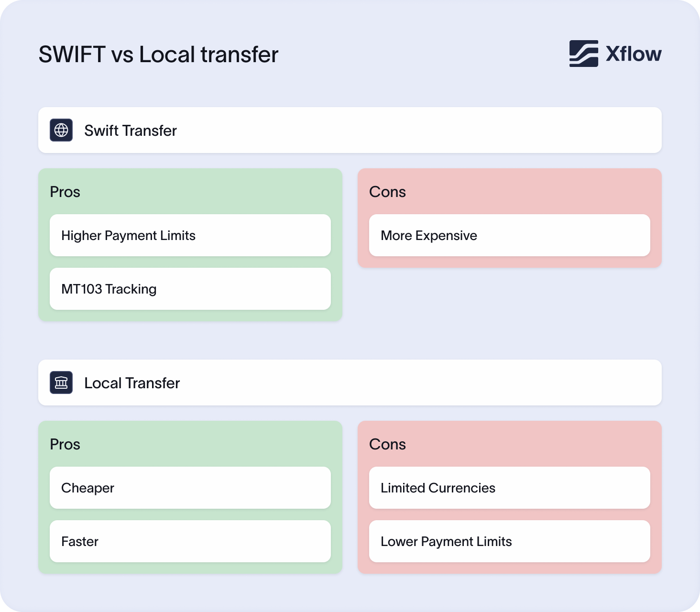Click the Higher Payment Limits card
This screenshot has width=700, height=612.
pos(190,235)
